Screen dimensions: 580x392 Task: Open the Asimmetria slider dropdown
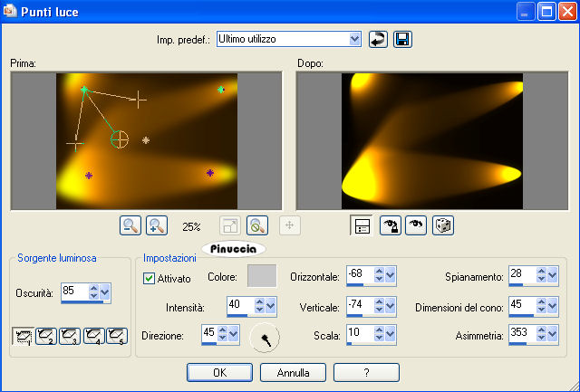[553, 334]
